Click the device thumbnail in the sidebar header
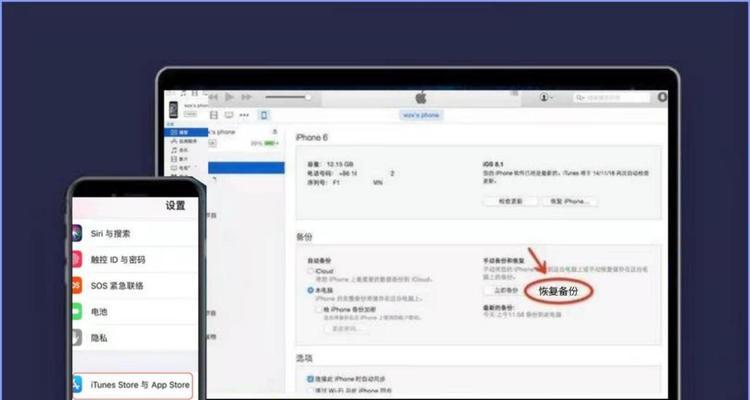The image size is (750, 400). [174, 110]
